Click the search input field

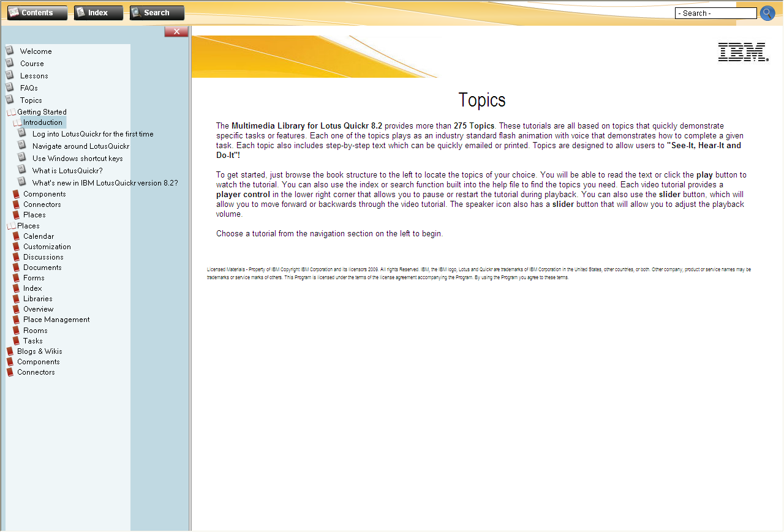point(716,13)
